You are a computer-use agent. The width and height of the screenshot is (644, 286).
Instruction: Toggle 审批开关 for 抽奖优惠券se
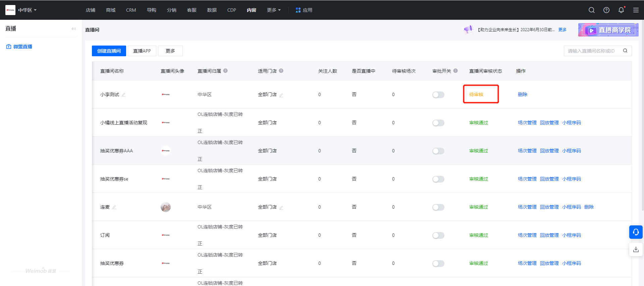pyautogui.click(x=438, y=179)
